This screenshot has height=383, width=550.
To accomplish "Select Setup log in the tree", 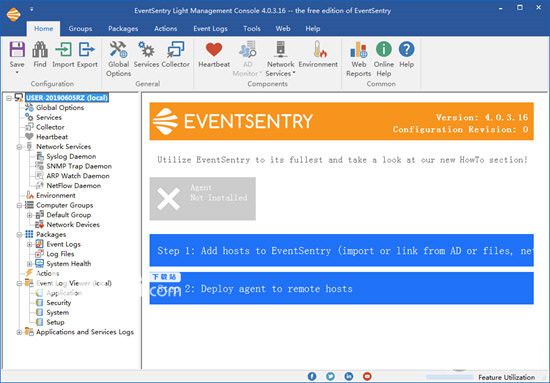I will [x=55, y=322].
